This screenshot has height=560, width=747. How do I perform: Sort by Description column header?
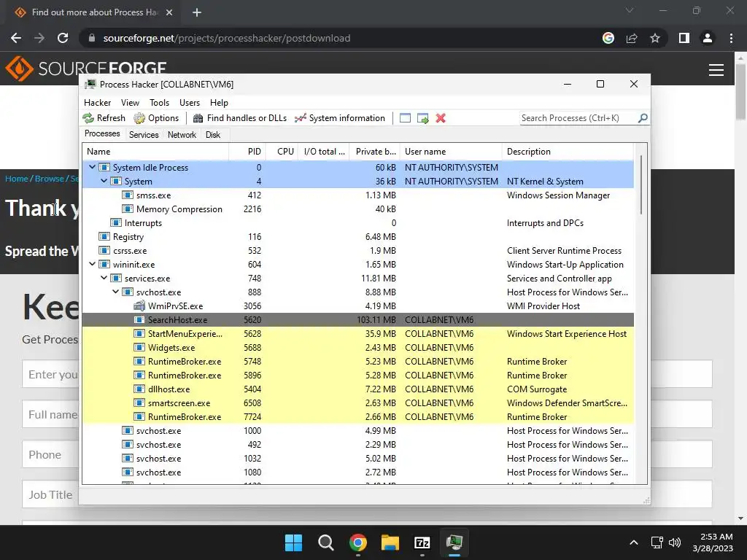[568, 152]
